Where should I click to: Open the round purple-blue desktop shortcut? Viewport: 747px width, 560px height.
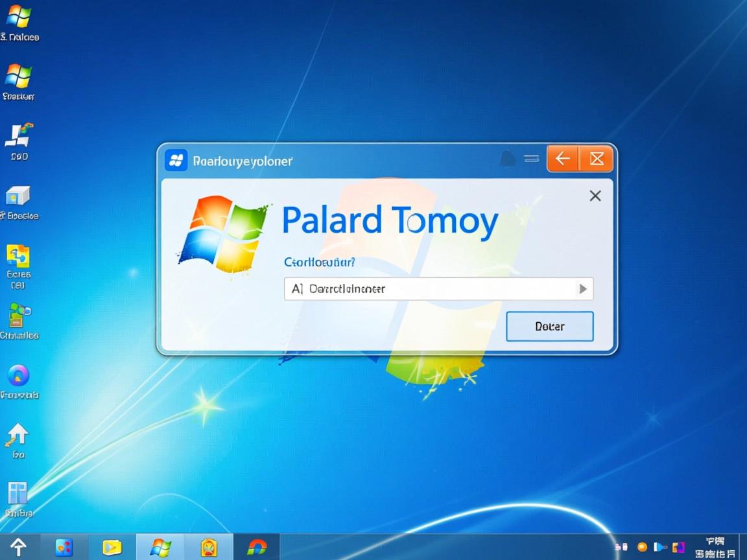tap(18, 375)
